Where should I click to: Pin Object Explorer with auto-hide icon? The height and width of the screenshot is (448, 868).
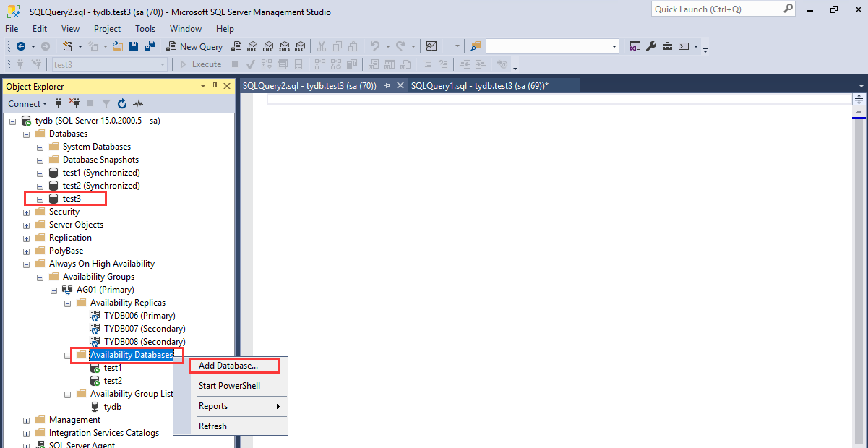pos(215,86)
